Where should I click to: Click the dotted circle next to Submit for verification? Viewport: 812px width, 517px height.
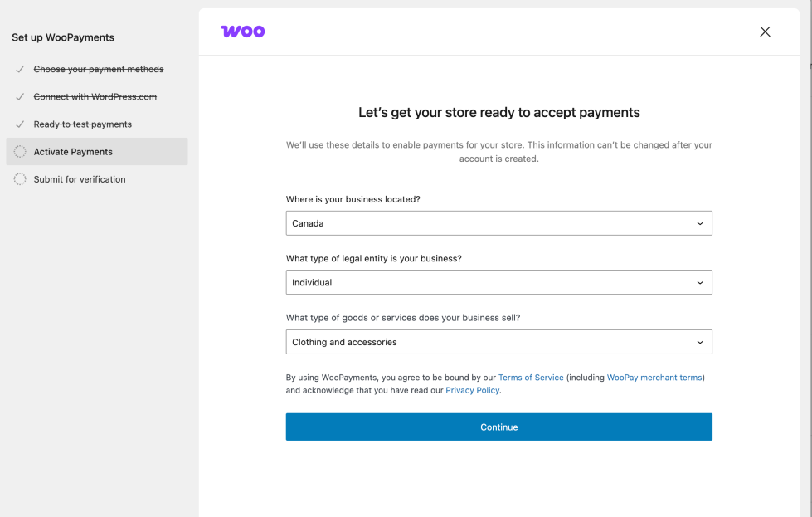click(x=20, y=178)
